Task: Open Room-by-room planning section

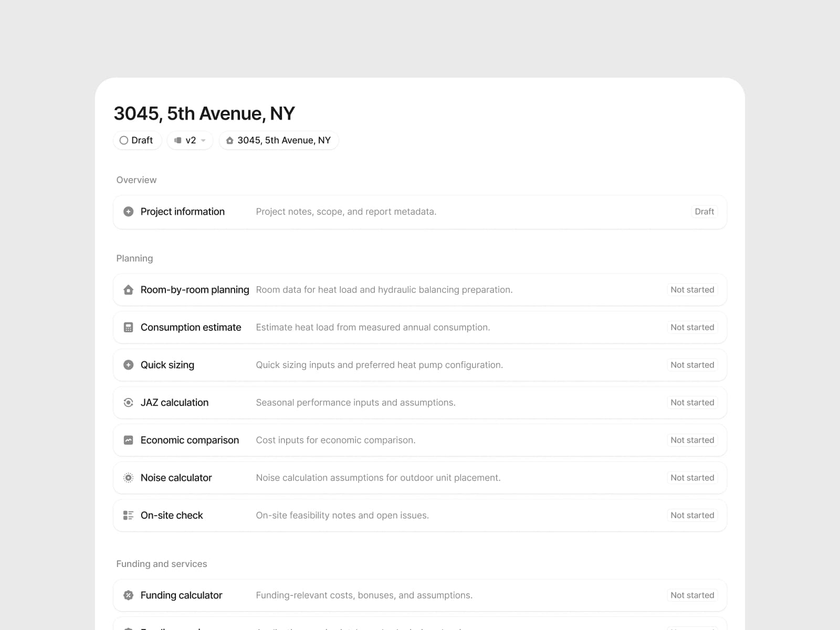Action: 420,290
